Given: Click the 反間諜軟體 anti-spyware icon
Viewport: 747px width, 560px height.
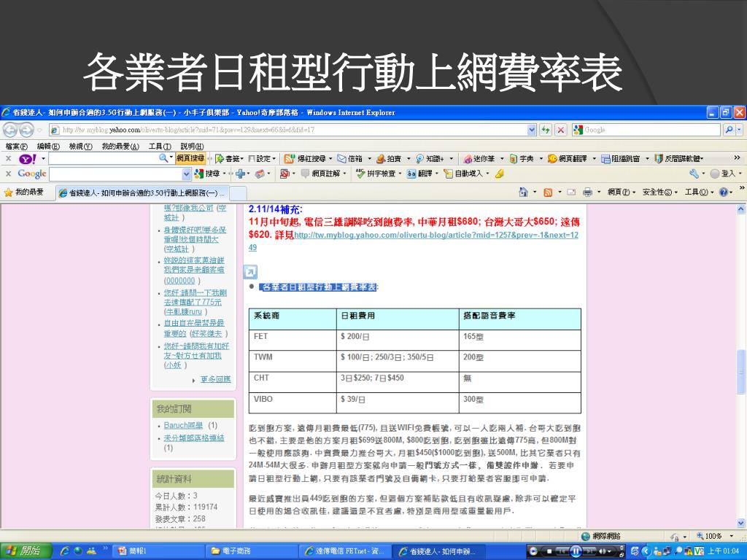Looking at the screenshot, I should [659, 158].
